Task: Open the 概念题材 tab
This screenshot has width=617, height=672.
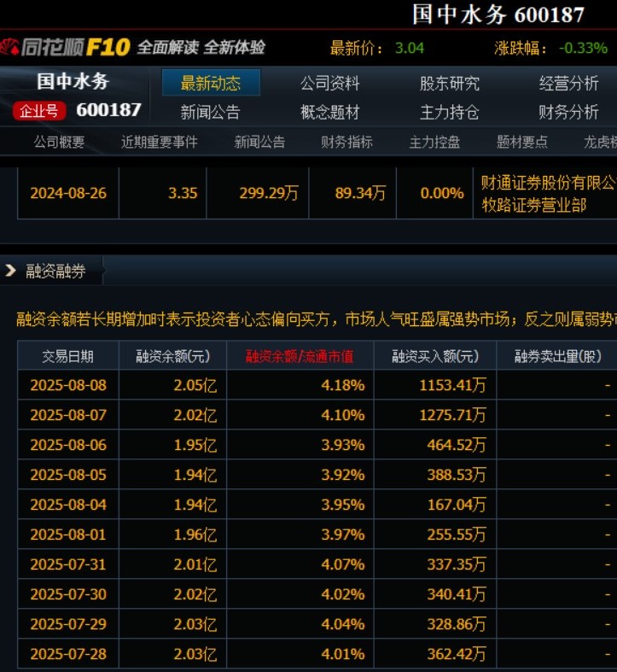Action: [x=330, y=113]
